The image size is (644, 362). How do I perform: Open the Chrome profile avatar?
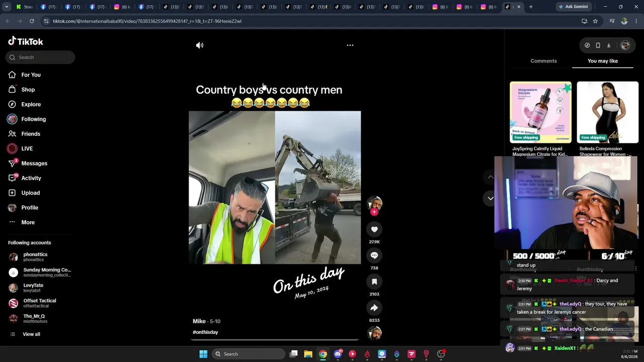[x=624, y=21]
